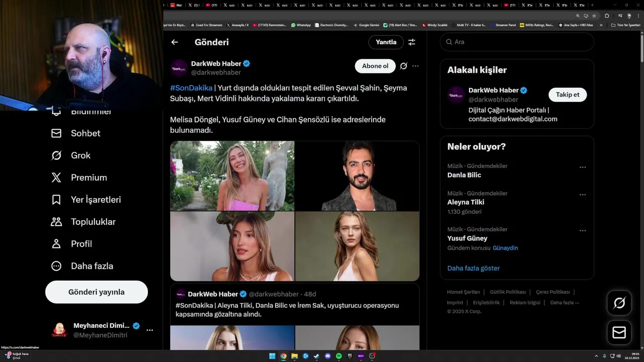
Task: Bookmark this page with the star icon
Action: (594, 16)
